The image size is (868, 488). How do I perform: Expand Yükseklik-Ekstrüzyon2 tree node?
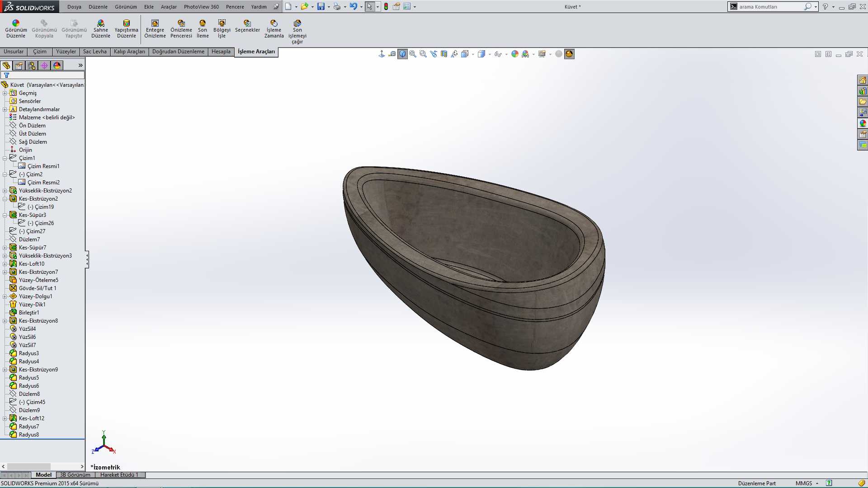pos(5,191)
